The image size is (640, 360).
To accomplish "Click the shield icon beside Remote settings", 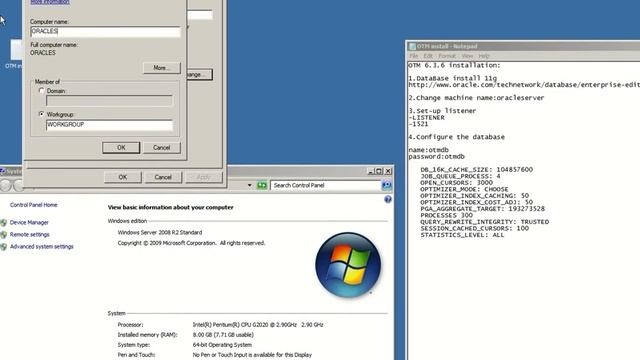I will click(4, 235).
